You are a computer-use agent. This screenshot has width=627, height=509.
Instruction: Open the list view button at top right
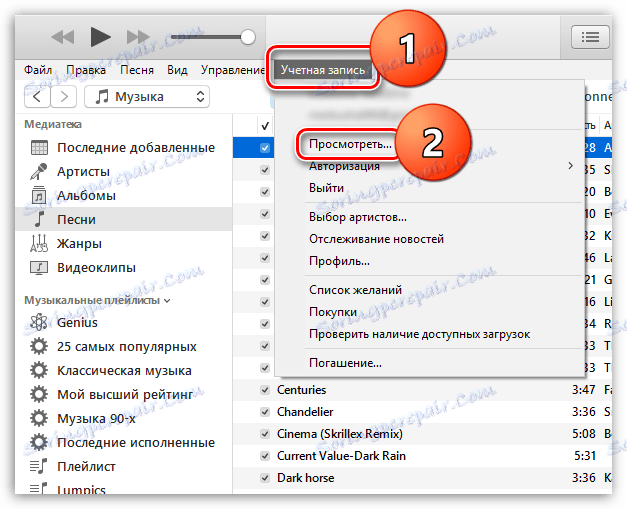[590, 37]
